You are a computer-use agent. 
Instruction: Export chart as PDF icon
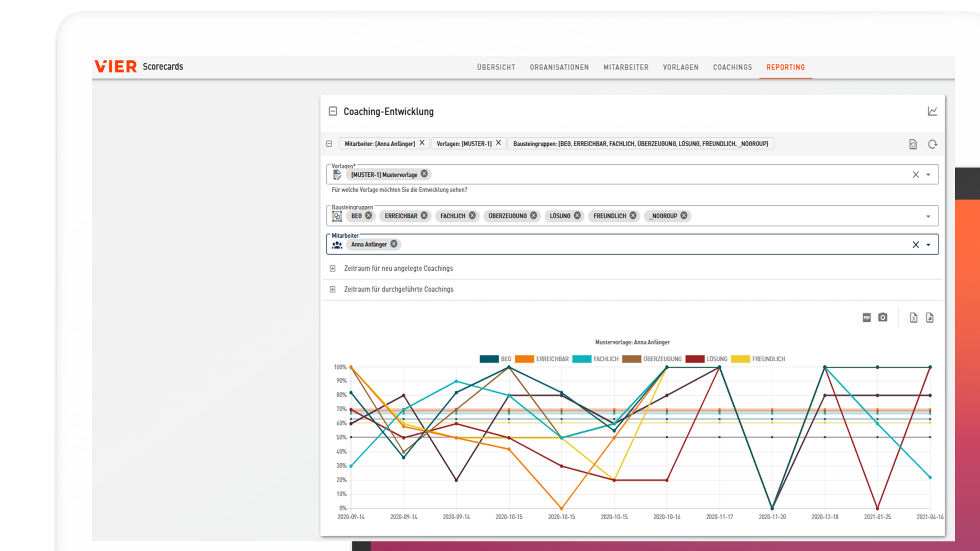[x=866, y=318]
